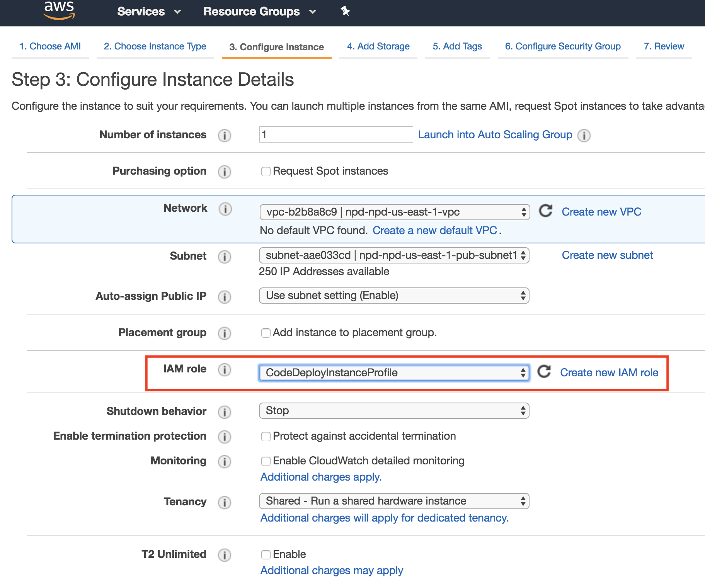Viewport: 705px width, 588px height.
Task: Click Create new IAM role link
Action: (609, 372)
